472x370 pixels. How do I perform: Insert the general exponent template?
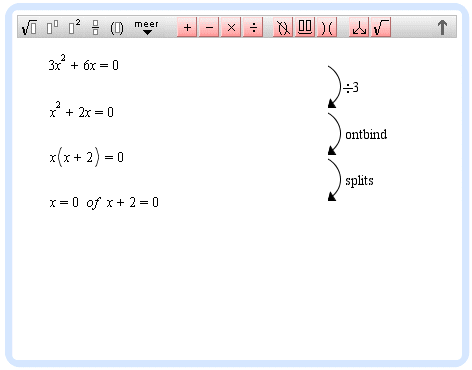[52, 27]
